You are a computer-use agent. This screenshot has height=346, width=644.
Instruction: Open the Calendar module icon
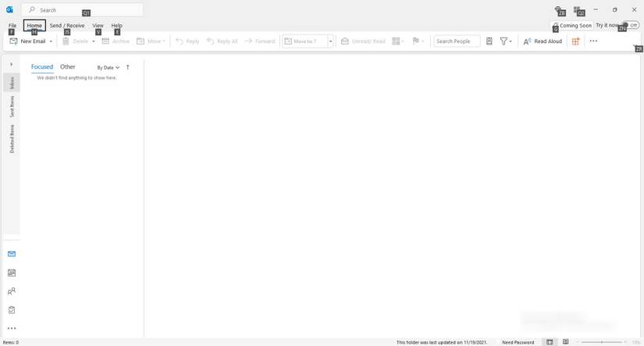pos(12,273)
